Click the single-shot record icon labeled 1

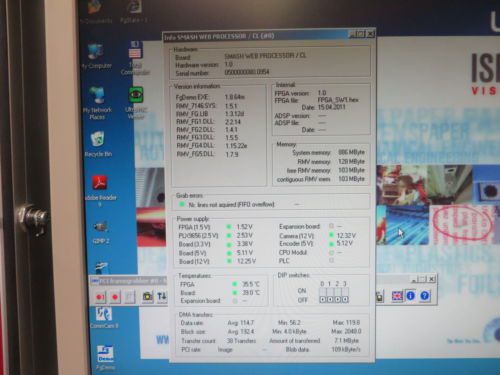click(100, 296)
